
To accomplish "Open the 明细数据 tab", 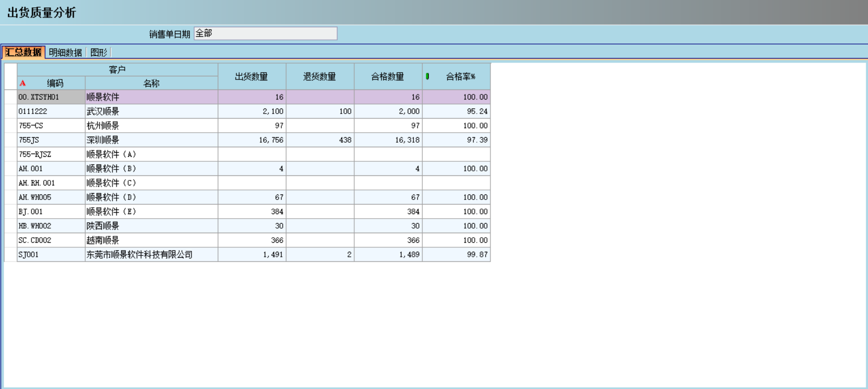I will 65,52.
